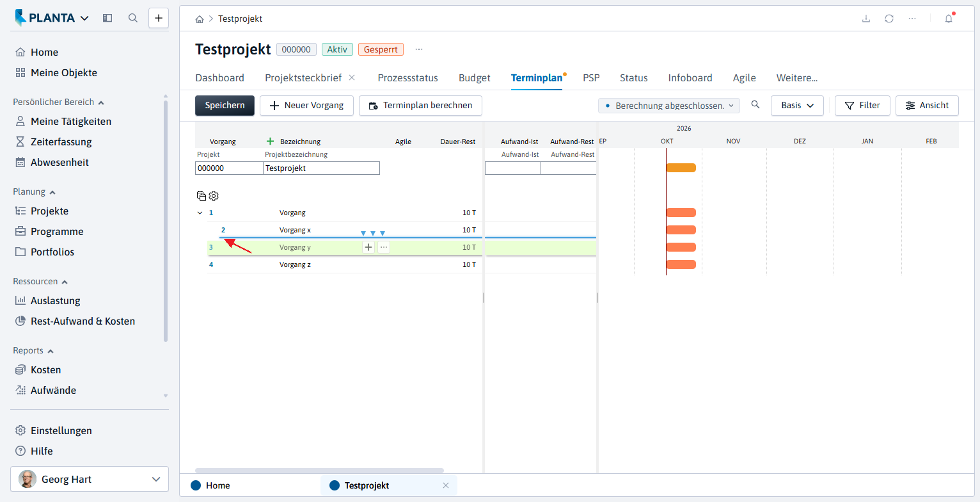Collapse the Planung section

(x=52, y=192)
